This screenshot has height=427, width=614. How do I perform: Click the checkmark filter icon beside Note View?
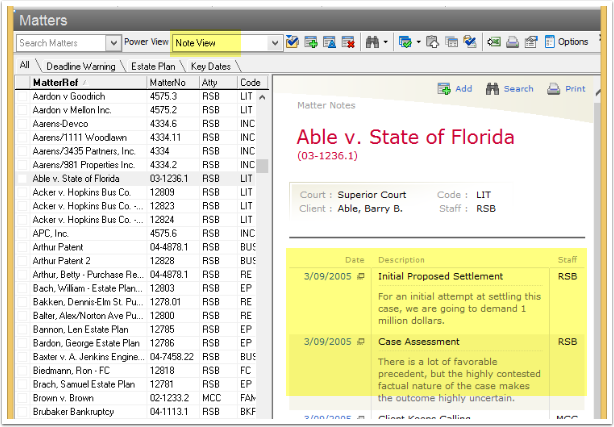coord(292,42)
